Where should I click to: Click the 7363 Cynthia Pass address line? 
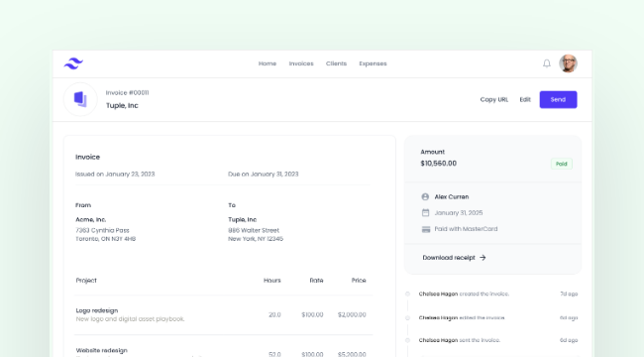tap(102, 230)
